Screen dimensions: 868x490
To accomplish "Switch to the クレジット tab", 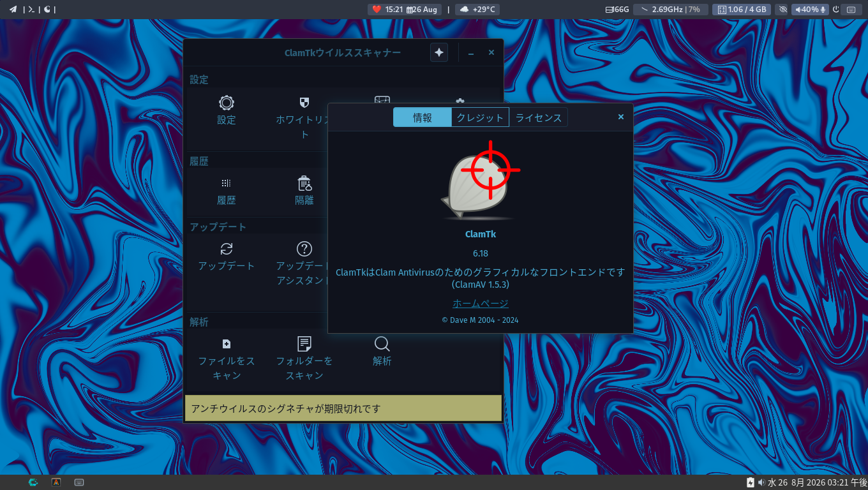I will [x=481, y=117].
